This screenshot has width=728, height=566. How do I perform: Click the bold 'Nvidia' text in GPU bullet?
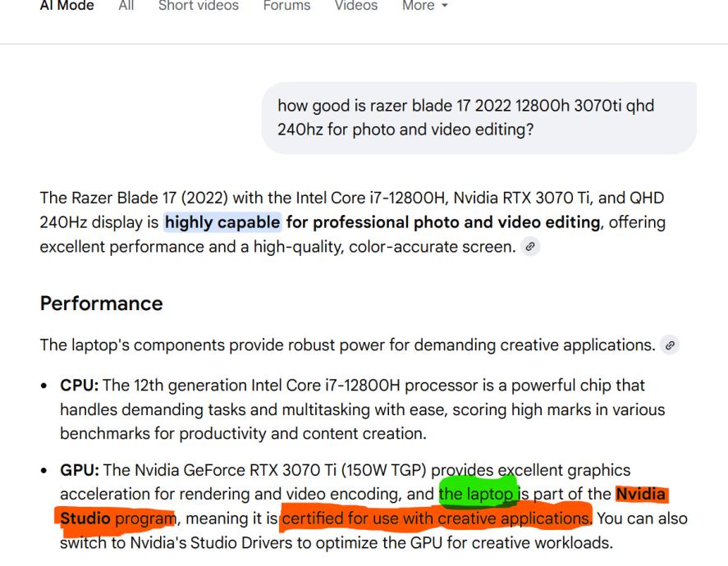(640, 494)
